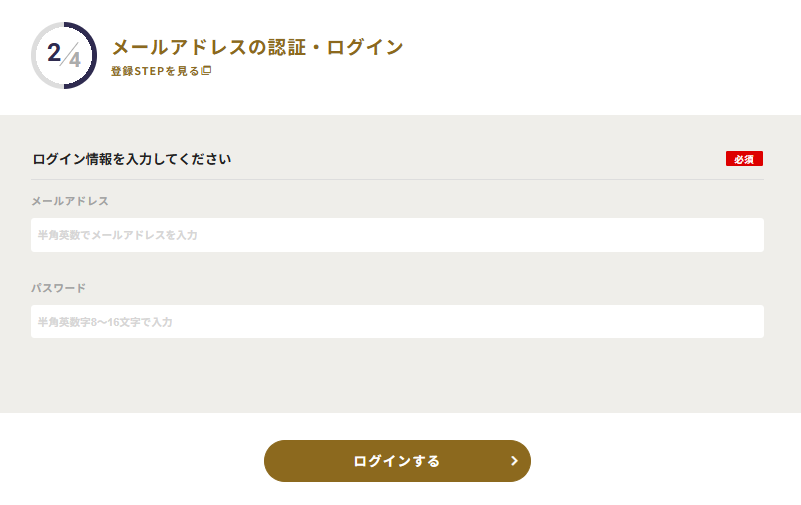Click the slash between the step numbers
This screenshot has width=801, height=505.
pyautogui.click(x=65, y=56)
